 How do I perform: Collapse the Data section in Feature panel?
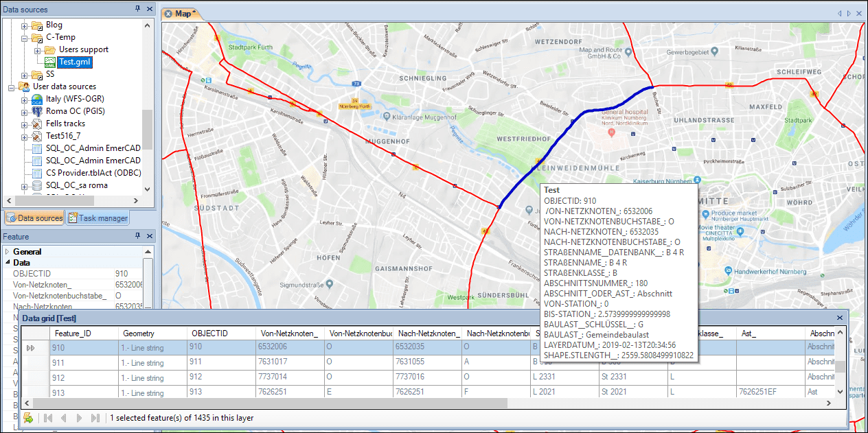pos(8,262)
